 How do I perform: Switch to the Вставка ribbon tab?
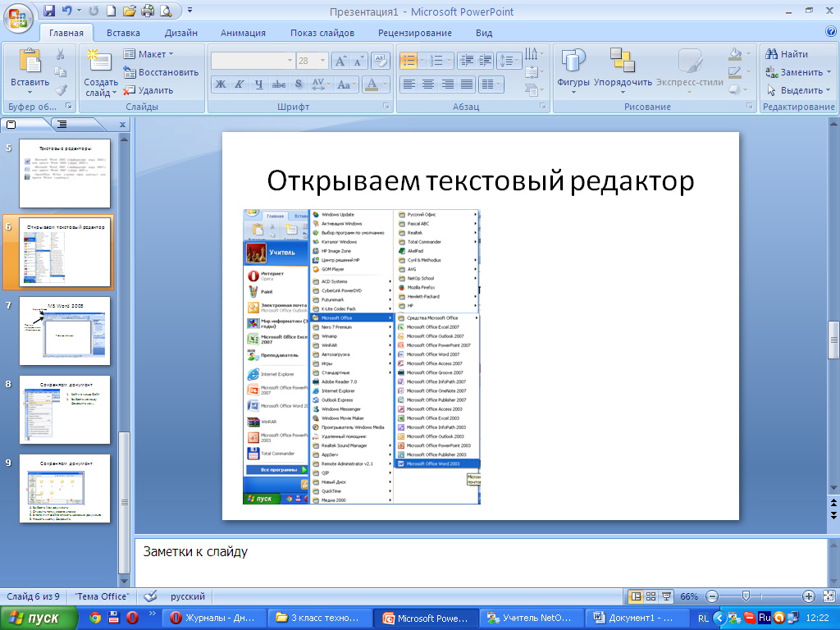[x=123, y=33]
